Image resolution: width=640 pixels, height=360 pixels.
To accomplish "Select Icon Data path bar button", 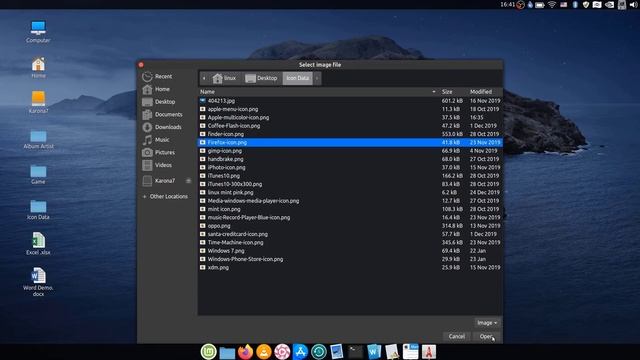I will [x=298, y=78].
